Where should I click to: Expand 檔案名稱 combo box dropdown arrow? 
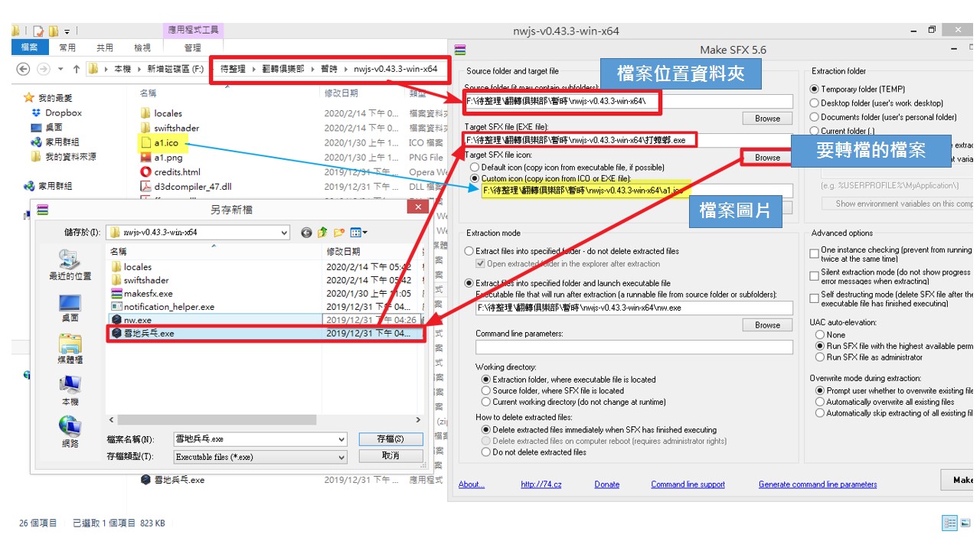(x=341, y=439)
